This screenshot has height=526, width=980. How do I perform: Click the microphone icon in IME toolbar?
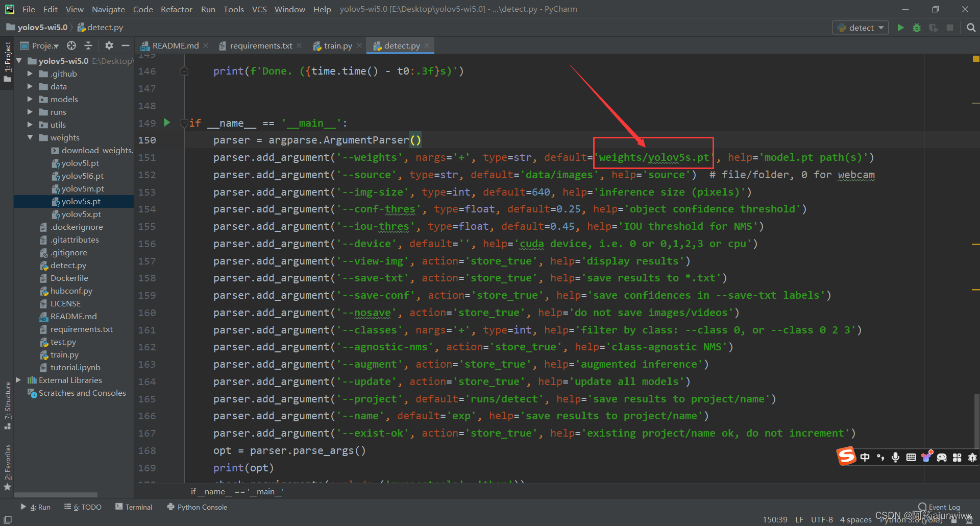click(x=895, y=457)
